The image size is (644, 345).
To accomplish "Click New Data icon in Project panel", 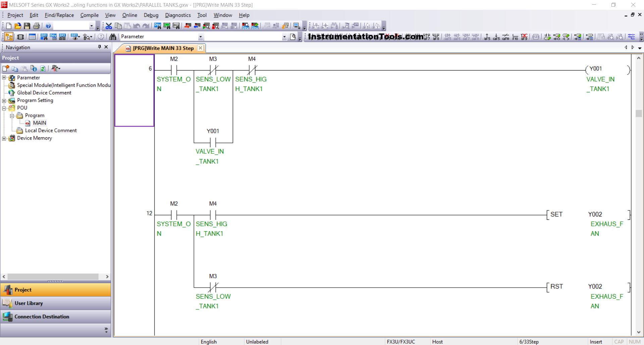I will [x=6, y=68].
